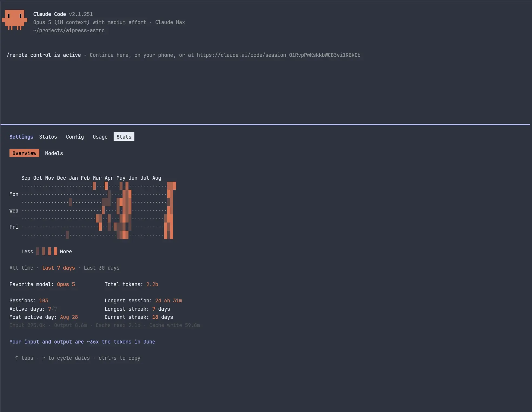Click the "Mar" month label on heatmap
This screenshot has width=532, height=412.
[97, 178]
